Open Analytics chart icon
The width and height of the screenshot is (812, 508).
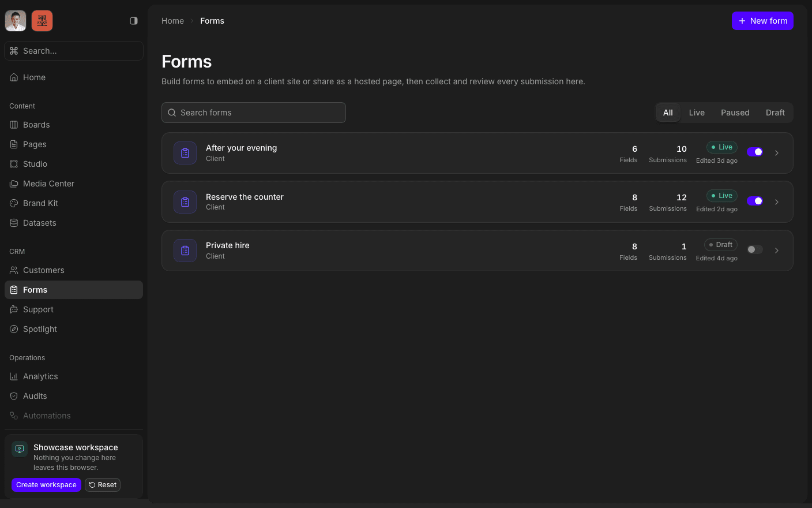(14, 376)
